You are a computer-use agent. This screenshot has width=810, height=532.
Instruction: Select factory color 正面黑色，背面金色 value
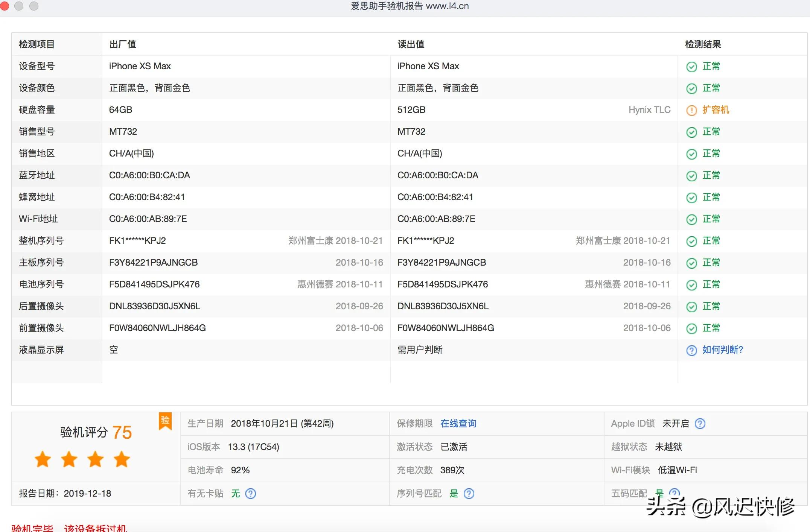pos(149,88)
